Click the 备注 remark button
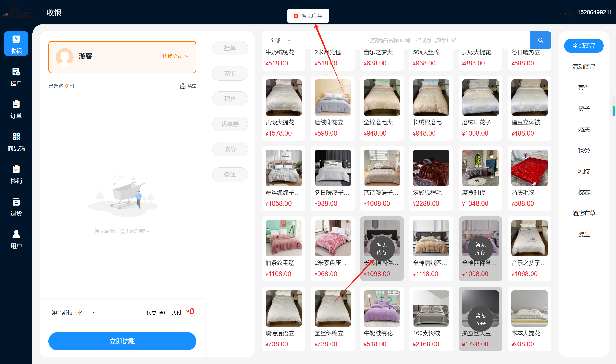The image size is (616, 364). (x=230, y=174)
